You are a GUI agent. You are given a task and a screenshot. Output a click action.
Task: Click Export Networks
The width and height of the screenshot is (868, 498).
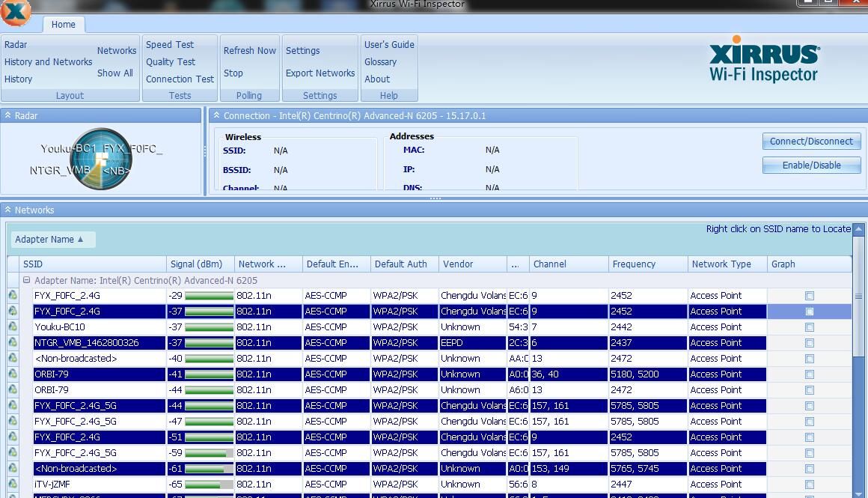tap(320, 73)
